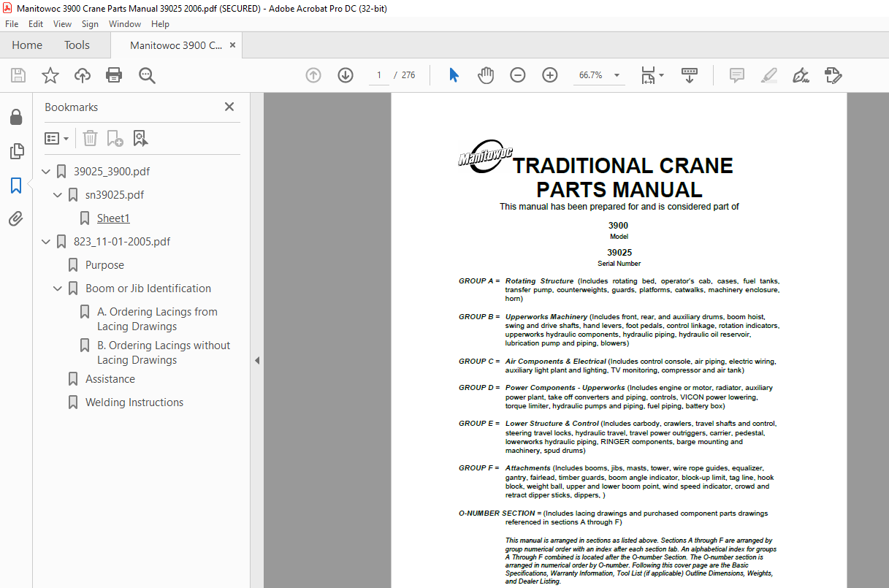Screen dimensions: 889x588
Task: Click the page number input field
Action: point(378,75)
